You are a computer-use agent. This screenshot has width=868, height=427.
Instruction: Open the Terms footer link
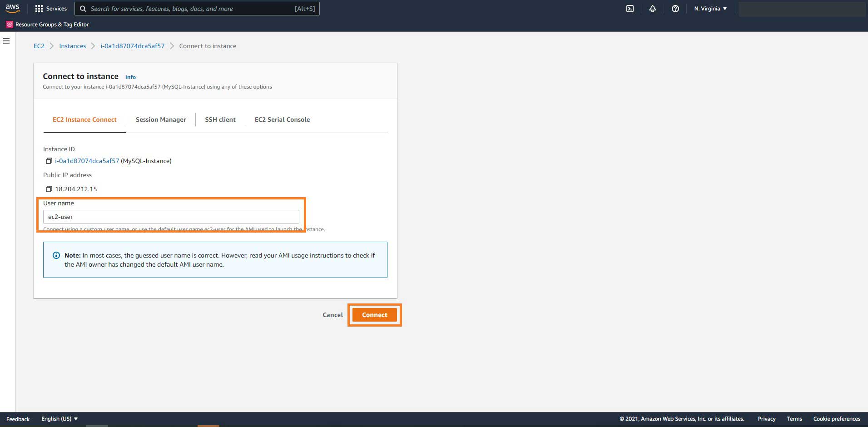[794, 419]
